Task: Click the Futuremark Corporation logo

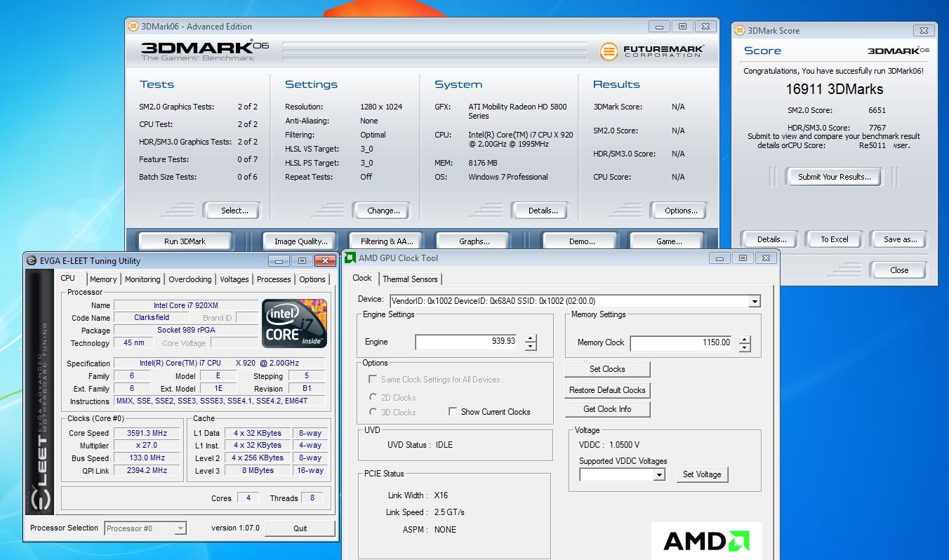Action: (x=653, y=51)
